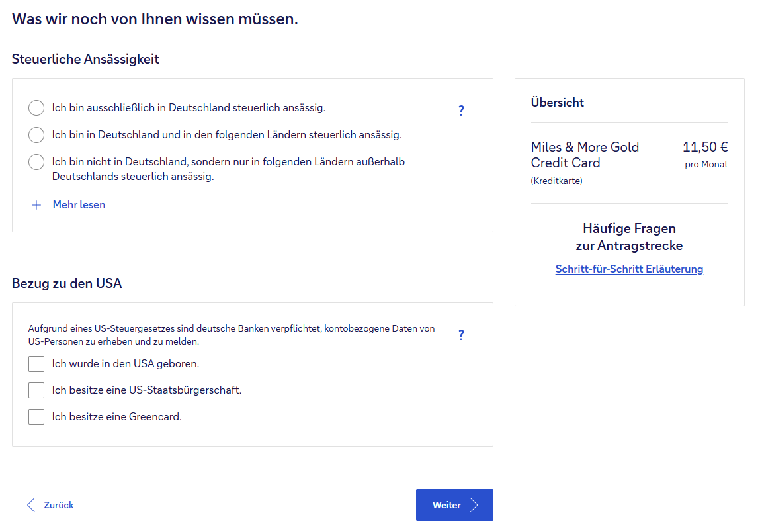Tick the US-Staatsbürgerschaft checkbox
Image resolution: width=760 pixels, height=532 pixels.
tap(36, 390)
